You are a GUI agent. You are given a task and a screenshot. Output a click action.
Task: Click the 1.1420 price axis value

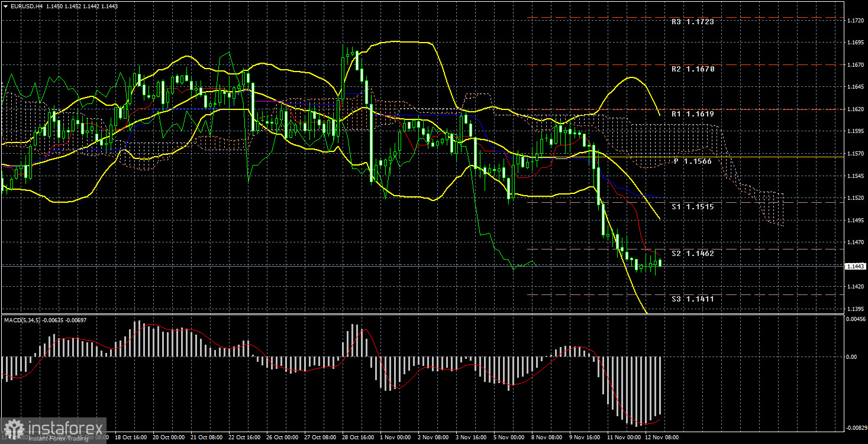click(856, 287)
